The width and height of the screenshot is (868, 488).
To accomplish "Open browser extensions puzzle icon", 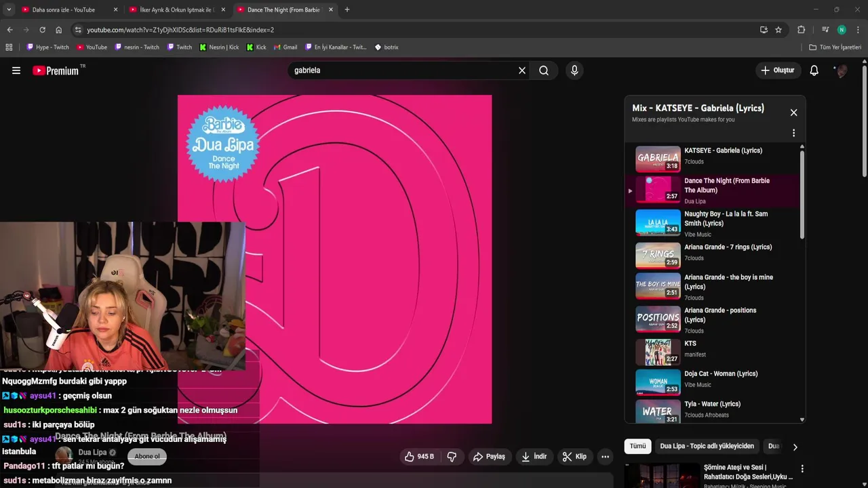I will point(801,30).
